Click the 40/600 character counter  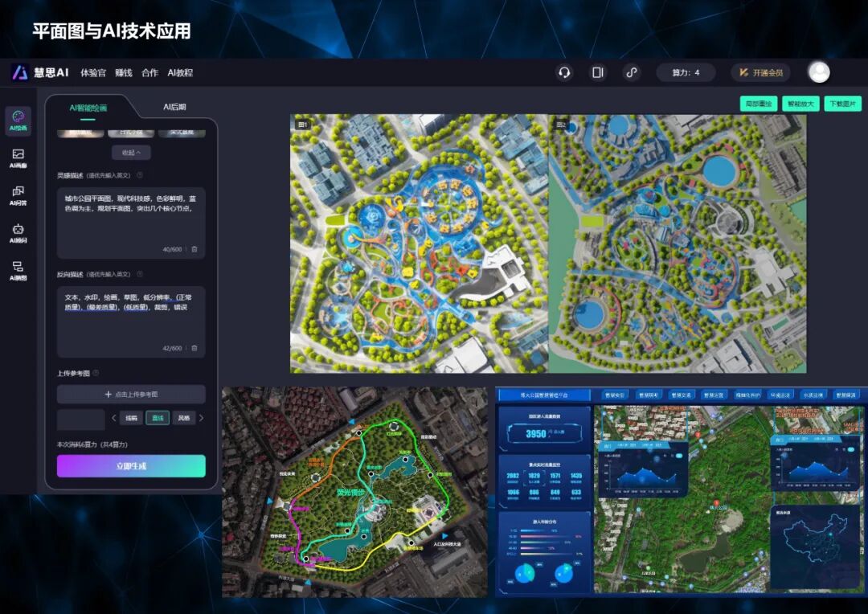pyautogui.click(x=172, y=249)
